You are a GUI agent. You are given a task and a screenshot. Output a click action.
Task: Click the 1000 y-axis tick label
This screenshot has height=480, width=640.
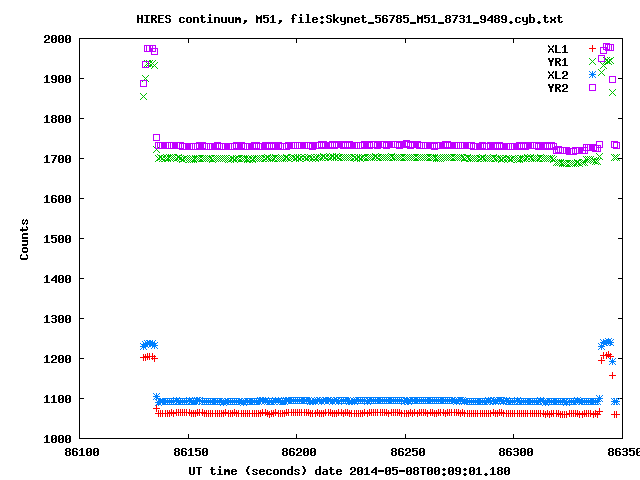click(x=57, y=439)
